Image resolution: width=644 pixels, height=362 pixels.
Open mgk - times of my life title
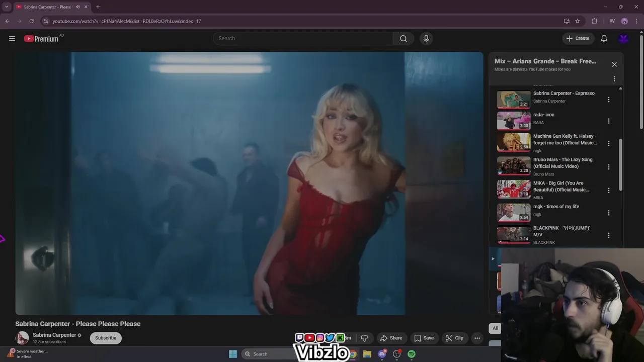click(x=556, y=207)
